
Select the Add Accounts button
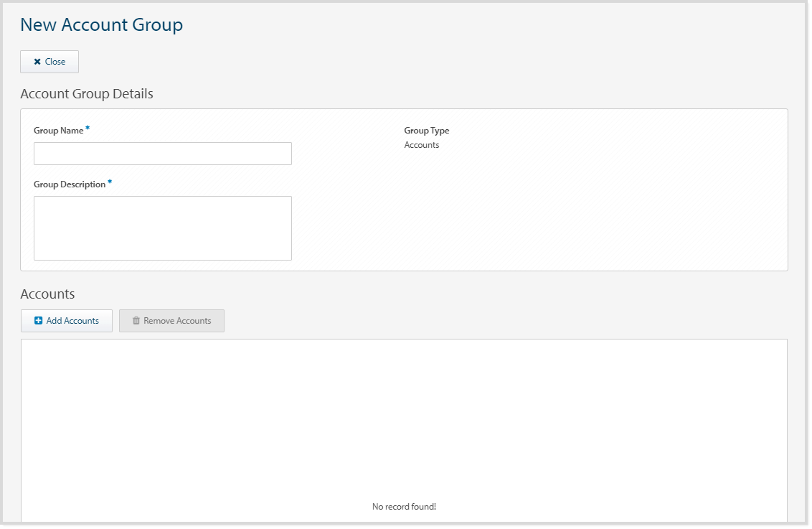[x=66, y=321]
